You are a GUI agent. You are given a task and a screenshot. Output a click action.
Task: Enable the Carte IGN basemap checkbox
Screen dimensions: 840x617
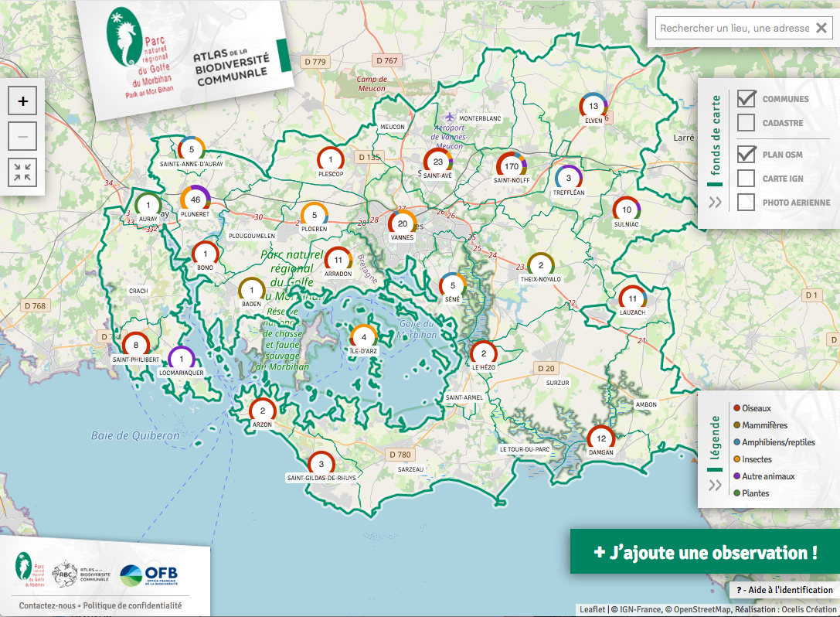click(x=746, y=179)
